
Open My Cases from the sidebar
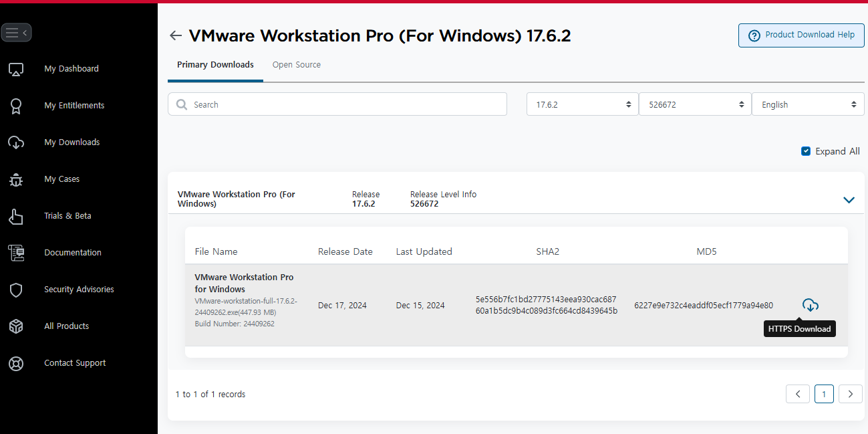point(62,179)
